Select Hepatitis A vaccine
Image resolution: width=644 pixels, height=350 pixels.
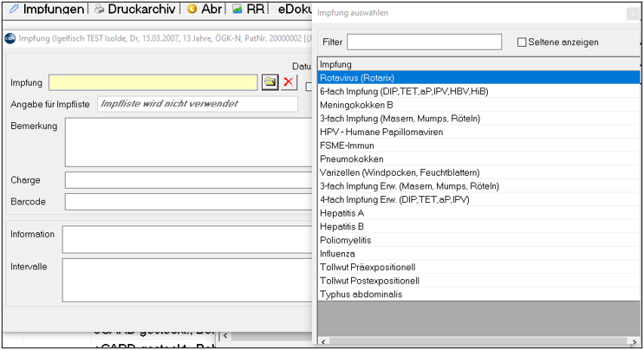coord(479,213)
